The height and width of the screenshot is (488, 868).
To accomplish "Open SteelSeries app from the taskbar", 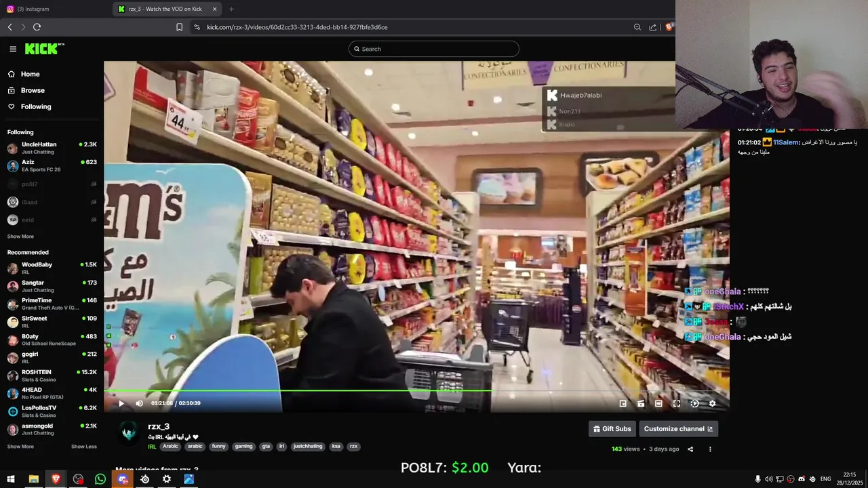I will (144, 479).
